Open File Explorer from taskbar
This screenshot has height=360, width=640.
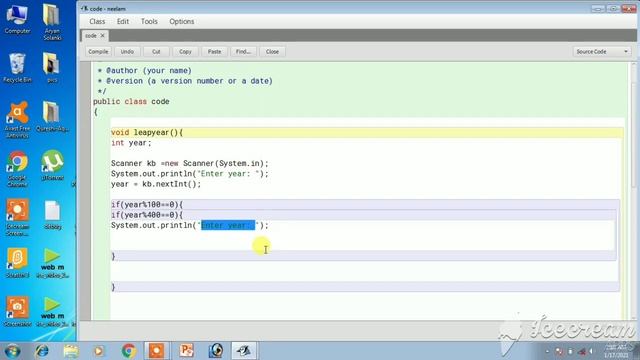(x=71, y=351)
